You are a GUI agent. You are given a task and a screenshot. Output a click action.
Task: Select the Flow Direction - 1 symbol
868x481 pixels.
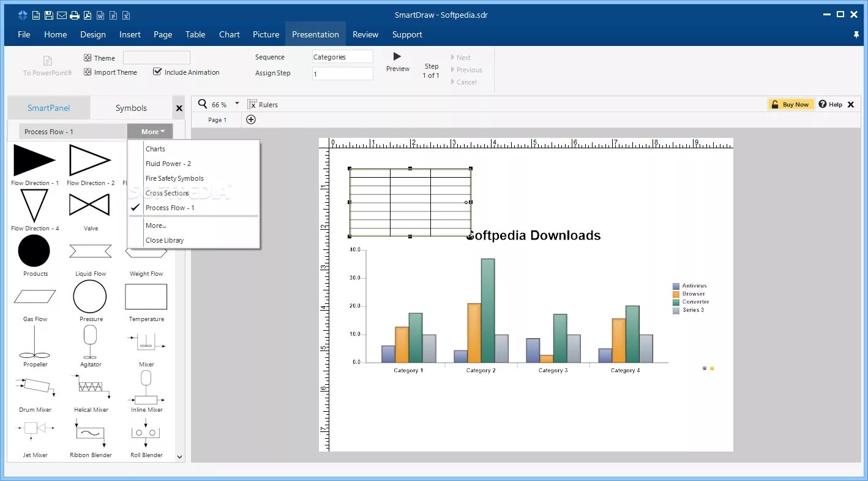click(x=35, y=165)
